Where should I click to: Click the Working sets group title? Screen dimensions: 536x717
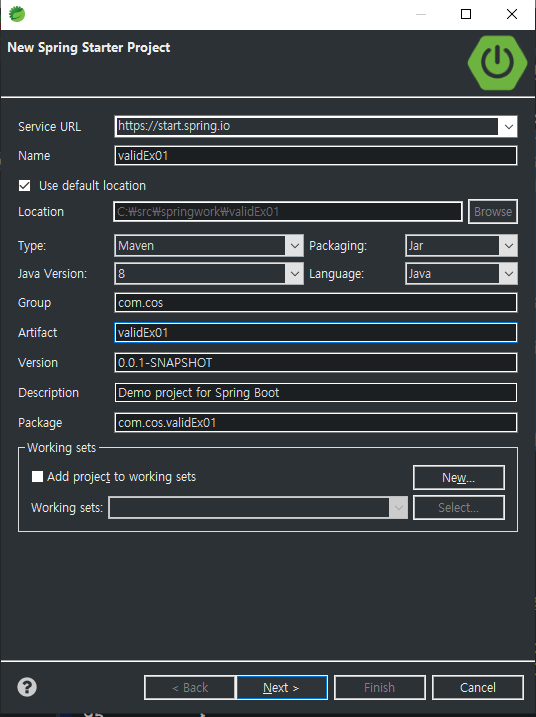(x=61, y=448)
